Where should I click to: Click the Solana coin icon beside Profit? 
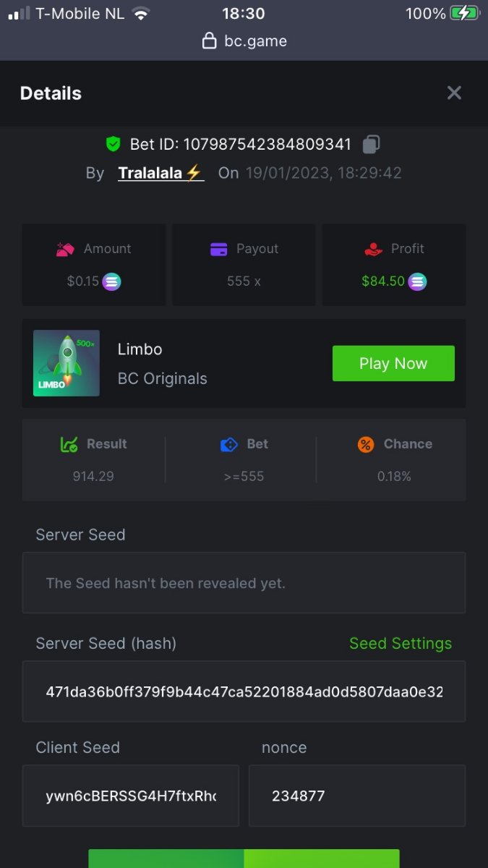[x=418, y=281]
